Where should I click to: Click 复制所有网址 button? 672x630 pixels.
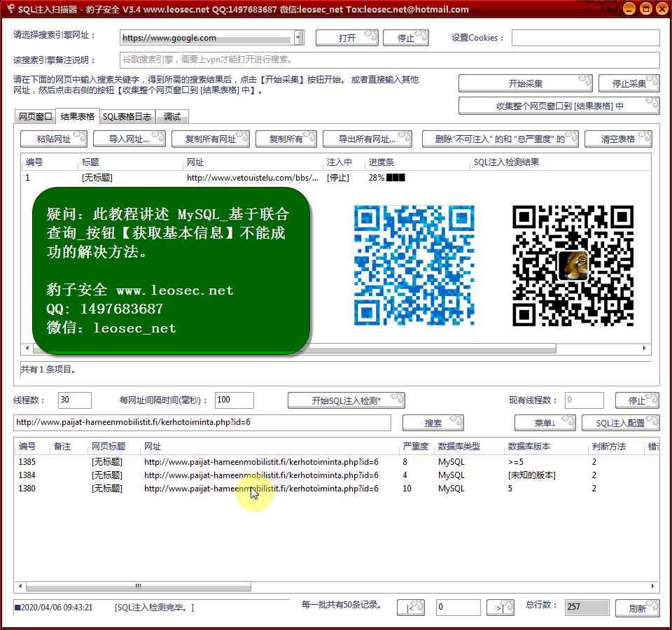coord(211,139)
